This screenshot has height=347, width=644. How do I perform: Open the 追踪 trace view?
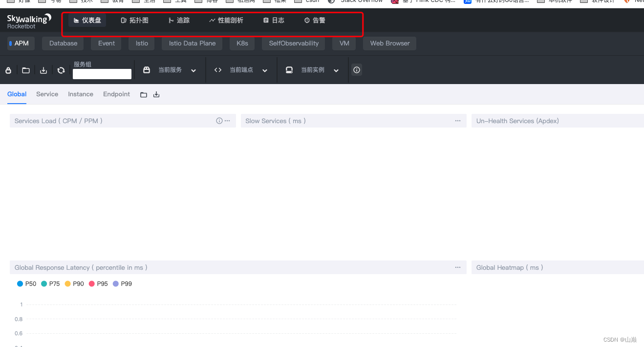coord(179,20)
